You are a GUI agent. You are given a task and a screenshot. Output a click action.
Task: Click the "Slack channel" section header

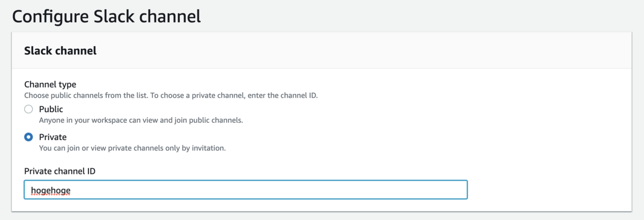60,52
